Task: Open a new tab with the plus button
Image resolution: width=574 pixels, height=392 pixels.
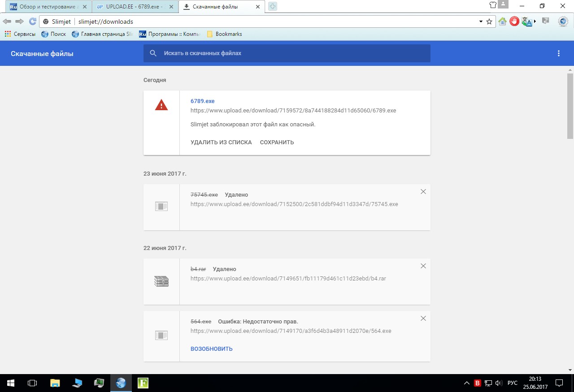Action: click(273, 7)
